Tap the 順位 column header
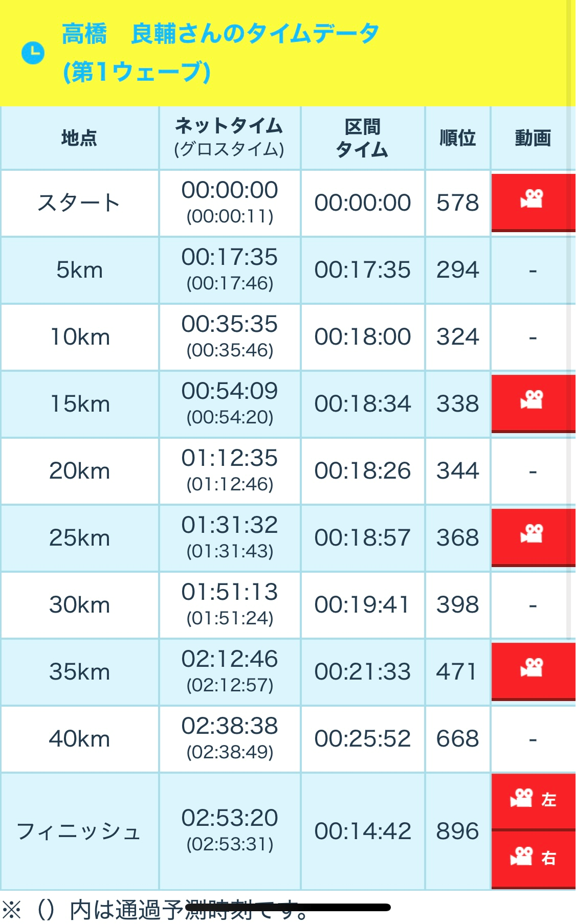The height and width of the screenshot is (924, 576). [457, 138]
